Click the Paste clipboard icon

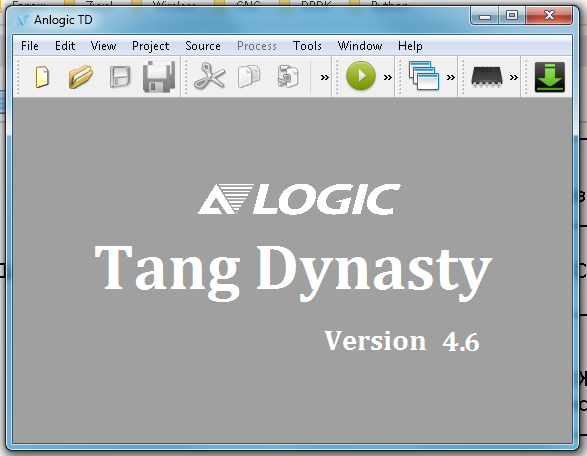[x=288, y=76]
